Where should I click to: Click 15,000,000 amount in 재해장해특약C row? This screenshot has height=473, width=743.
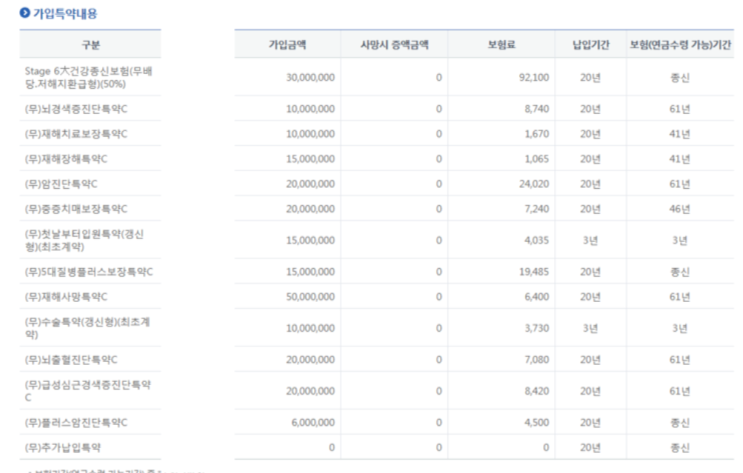pos(310,159)
